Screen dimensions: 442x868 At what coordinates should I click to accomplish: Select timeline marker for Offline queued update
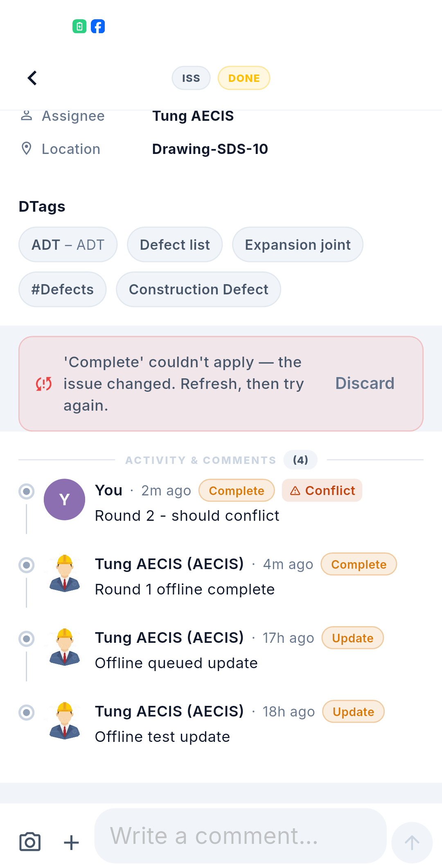coord(27,639)
